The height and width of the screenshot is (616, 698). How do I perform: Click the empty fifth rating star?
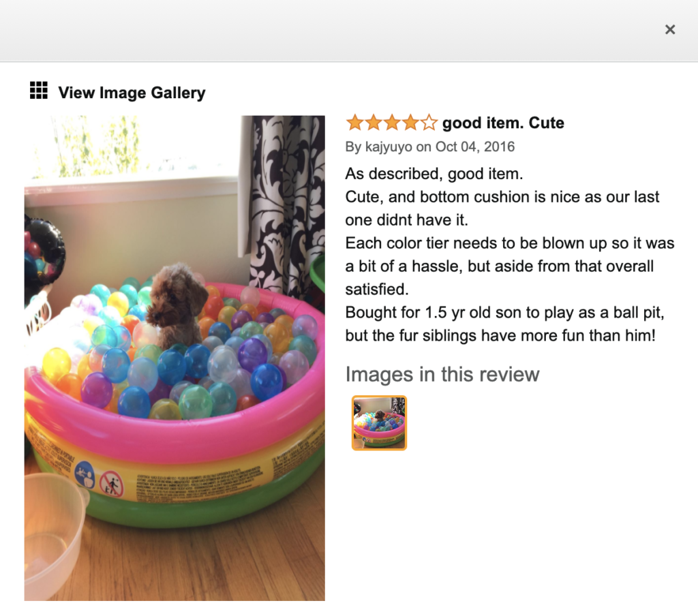pos(429,123)
